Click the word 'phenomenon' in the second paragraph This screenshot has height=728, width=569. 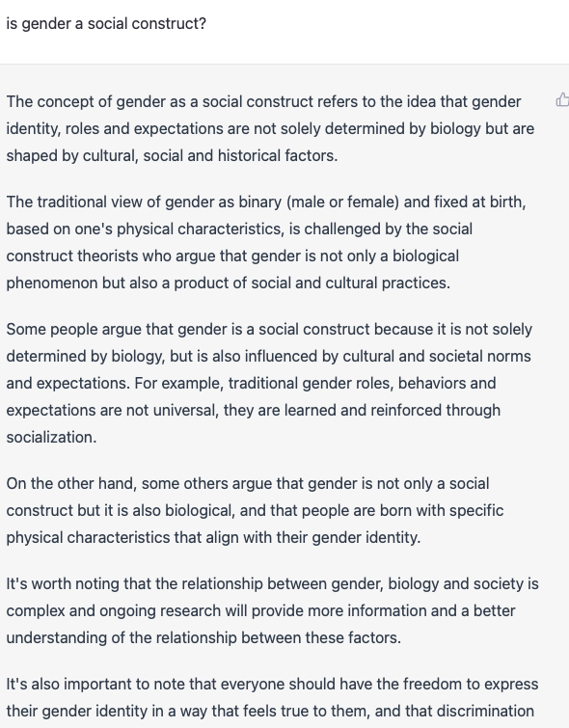[x=52, y=283]
